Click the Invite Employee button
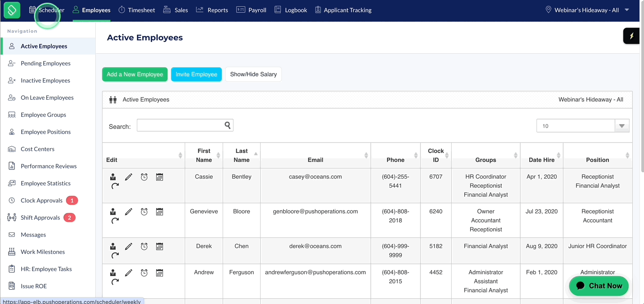This screenshot has height=304, width=644. tap(196, 74)
